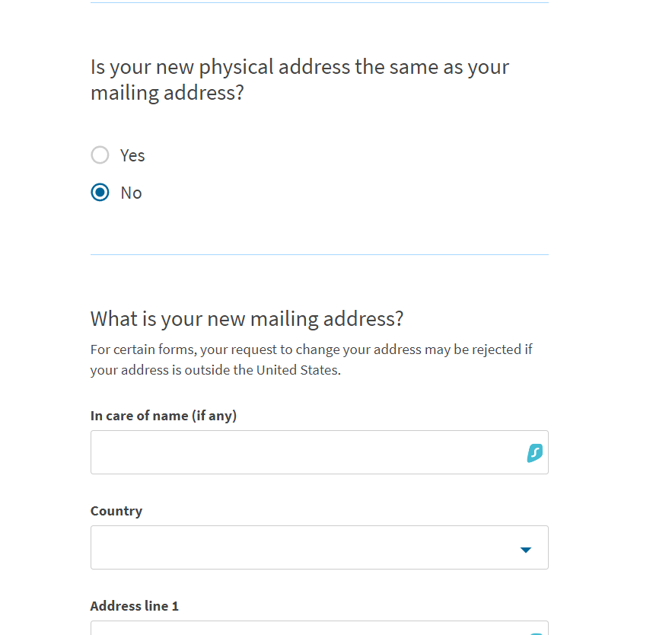Click the "What is your new mailing address?" heading

coord(247,319)
